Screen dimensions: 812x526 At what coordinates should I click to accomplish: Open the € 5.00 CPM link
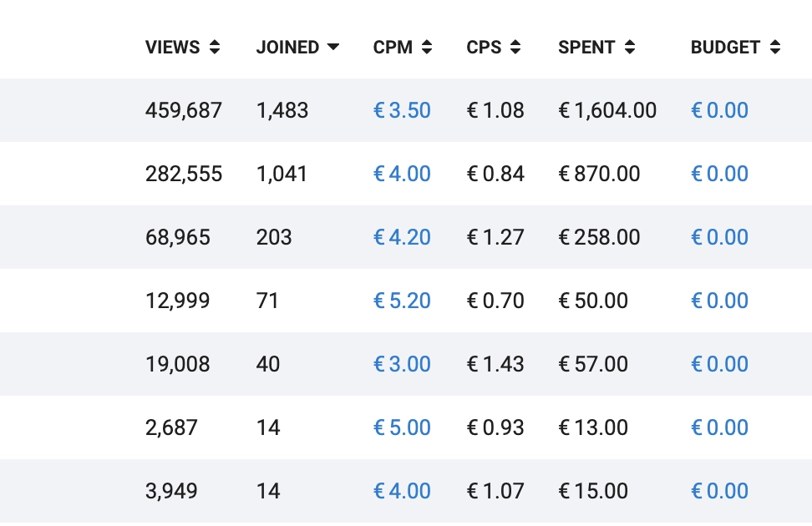pos(402,427)
